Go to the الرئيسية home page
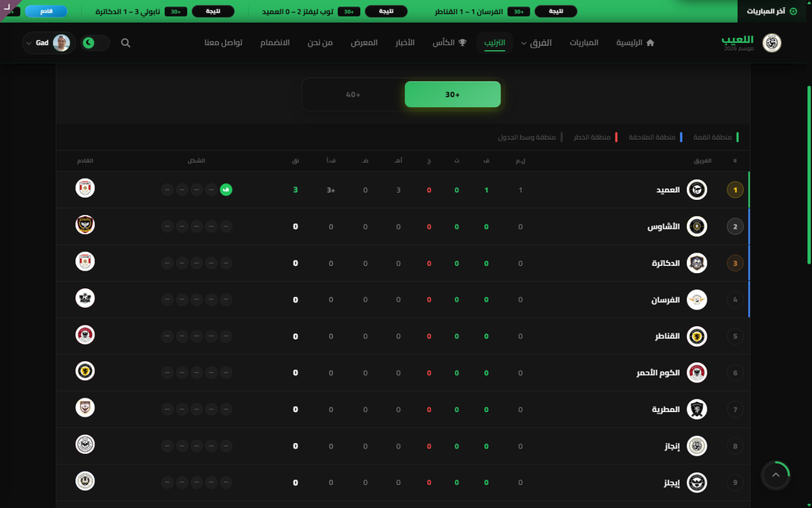 (635, 43)
